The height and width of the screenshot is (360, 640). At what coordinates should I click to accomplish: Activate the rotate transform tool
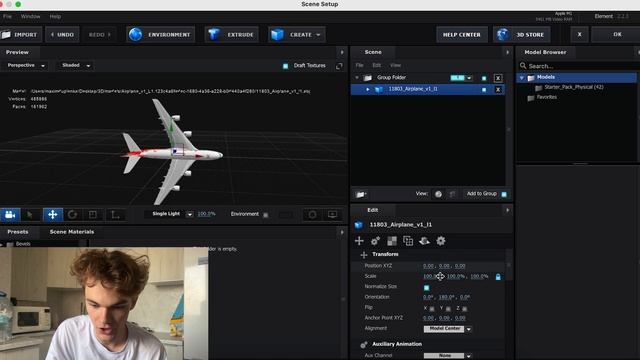click(x=73, y=215)
